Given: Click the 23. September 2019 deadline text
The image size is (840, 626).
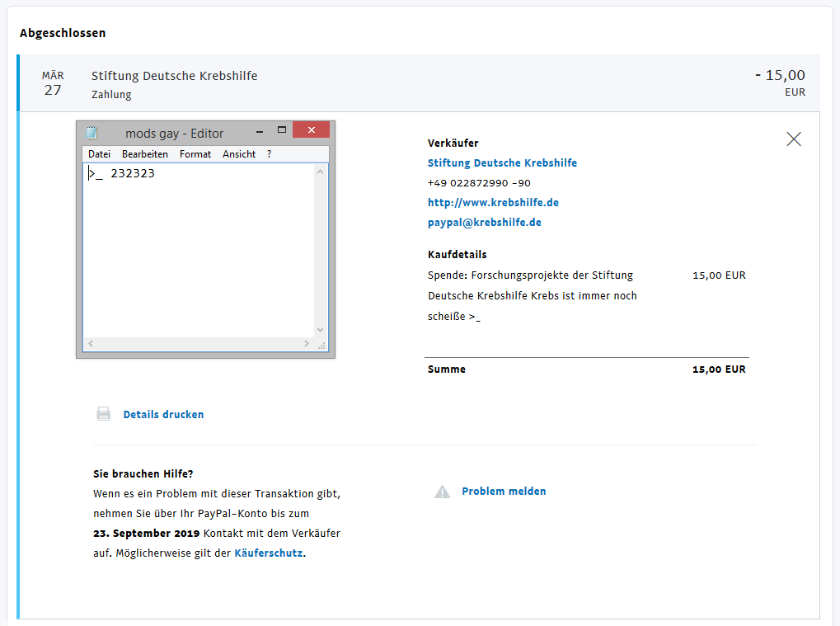Looking at the screenshot, I should tap(146, 534).
